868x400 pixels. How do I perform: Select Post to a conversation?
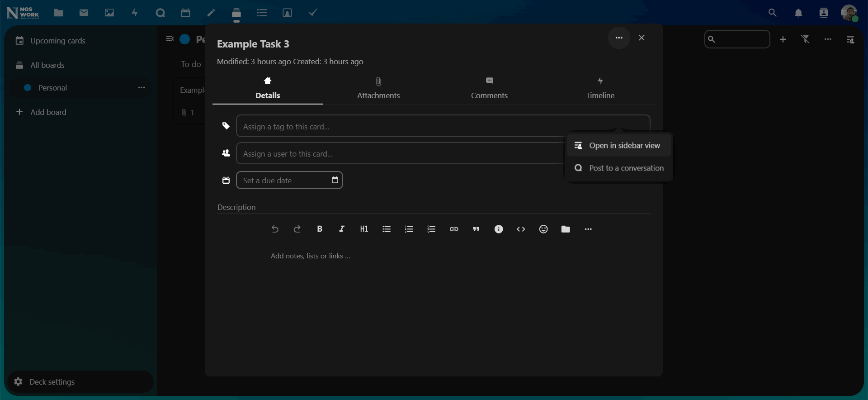point(618,168)
